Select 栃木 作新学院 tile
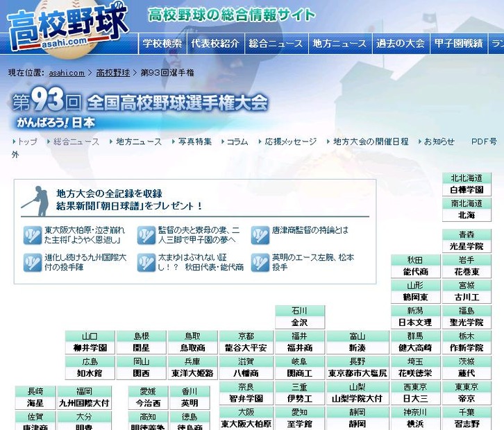The width and height of the screenshot is (504, 430). click(467, 343)
